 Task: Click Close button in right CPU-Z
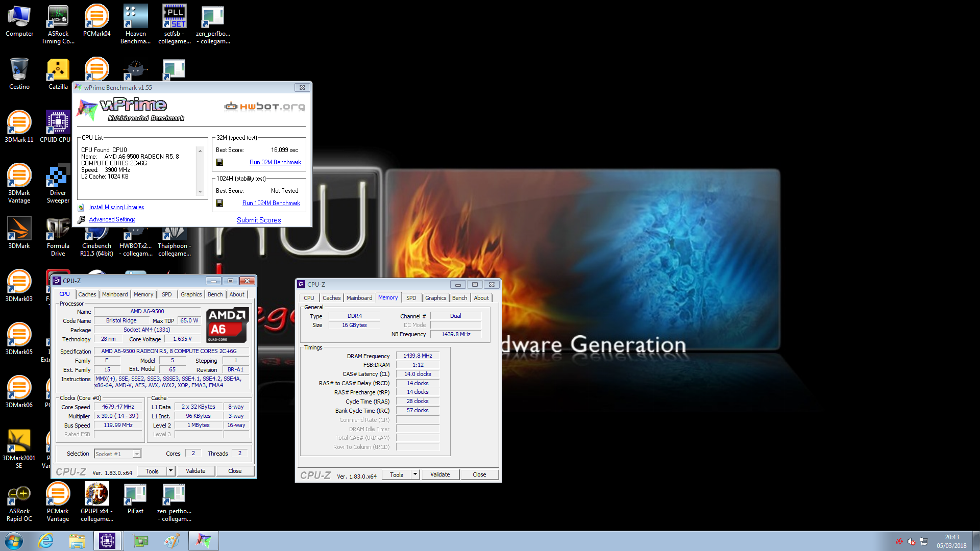pos(479,474)
